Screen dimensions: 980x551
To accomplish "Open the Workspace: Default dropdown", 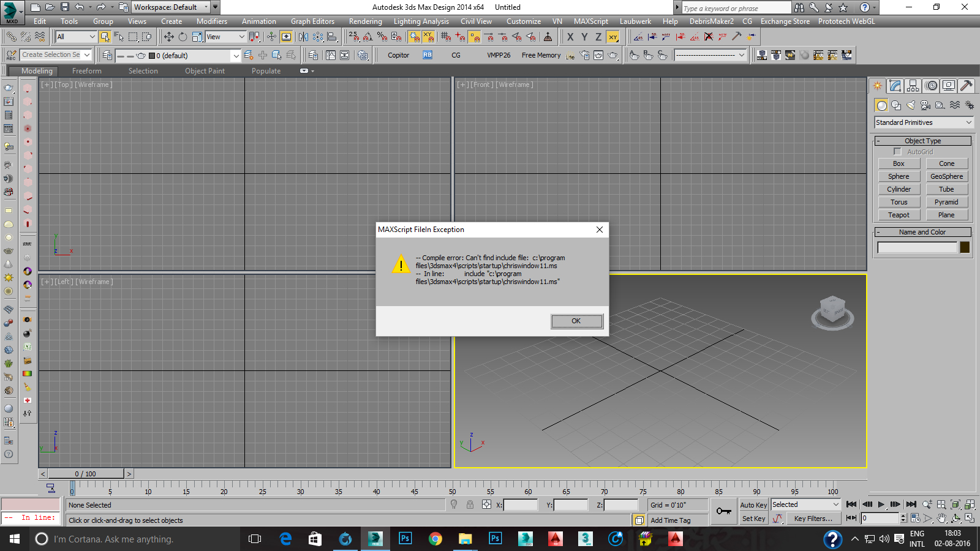I will 171,7.
